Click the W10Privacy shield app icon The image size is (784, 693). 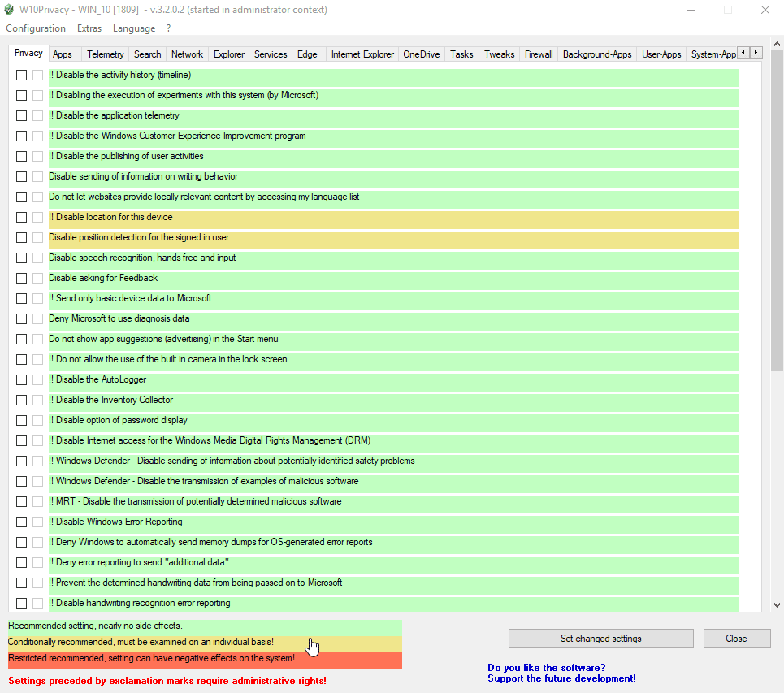9,10
